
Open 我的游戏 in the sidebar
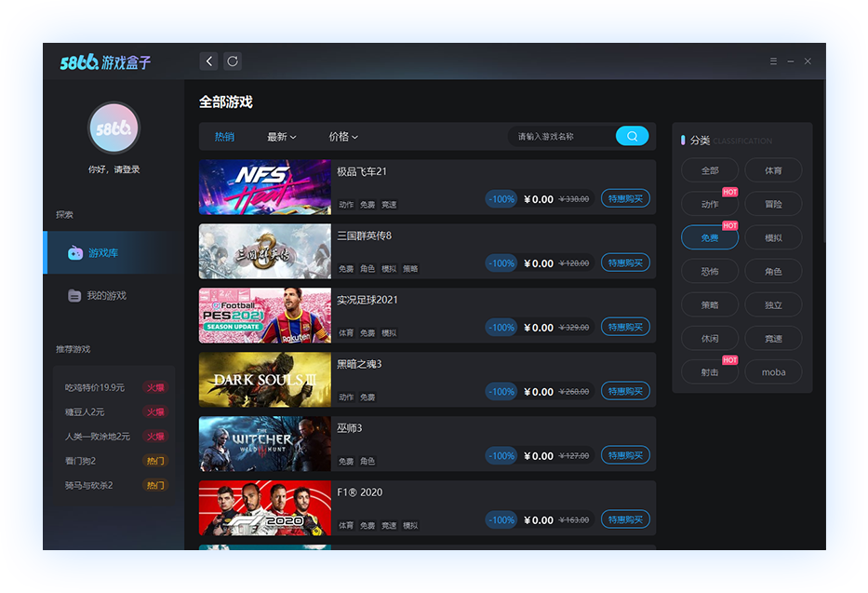click(105, 295)
